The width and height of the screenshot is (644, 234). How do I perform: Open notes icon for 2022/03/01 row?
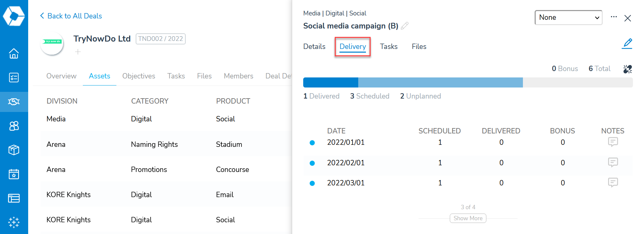(613, 183)
